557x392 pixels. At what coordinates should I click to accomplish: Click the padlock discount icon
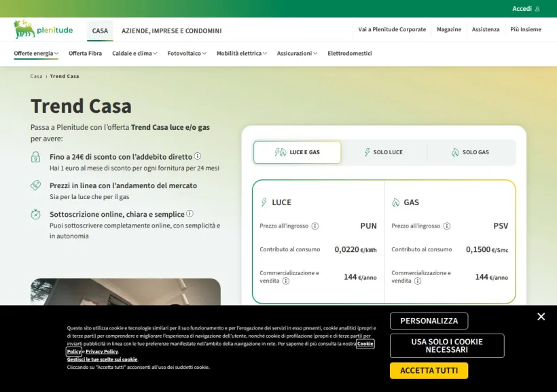35,157
